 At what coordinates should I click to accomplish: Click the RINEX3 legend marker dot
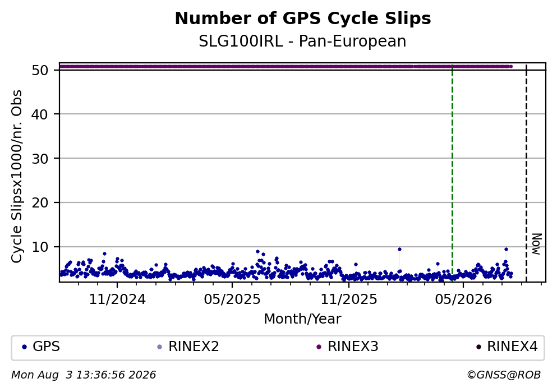(x=319, y=347)
